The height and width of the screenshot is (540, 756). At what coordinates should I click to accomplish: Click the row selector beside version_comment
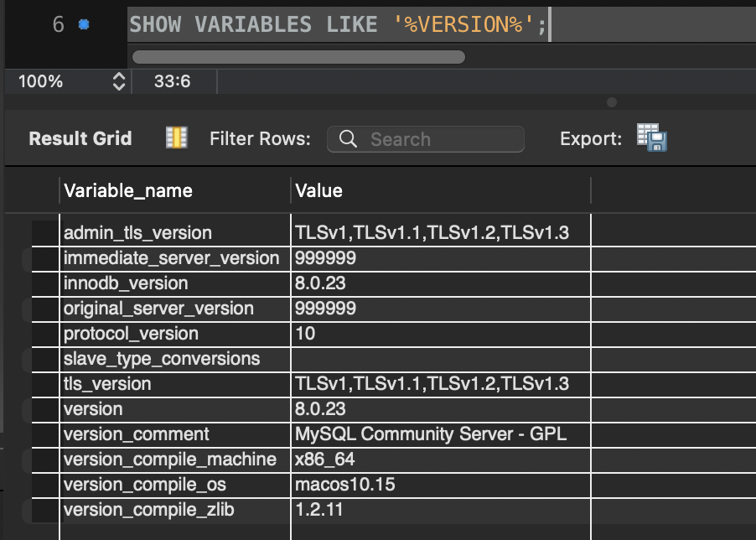point(45,434)
